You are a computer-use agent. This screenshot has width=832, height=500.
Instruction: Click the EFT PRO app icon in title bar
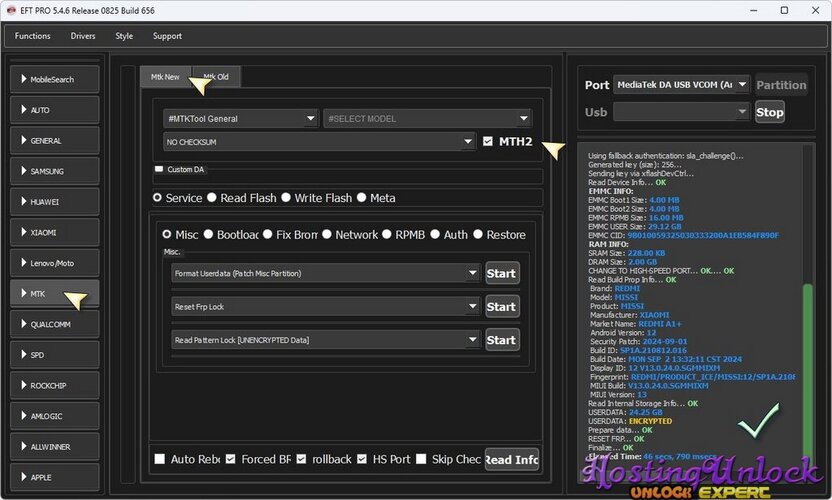click(11, 10)
